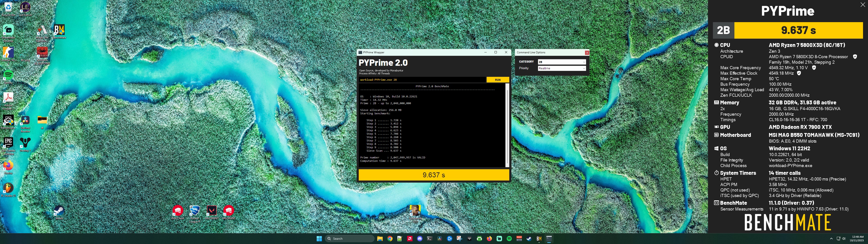Open Voicemeeter from the taskbar
The width and height of the screenshot is (868, 244).
pos(519,239)
